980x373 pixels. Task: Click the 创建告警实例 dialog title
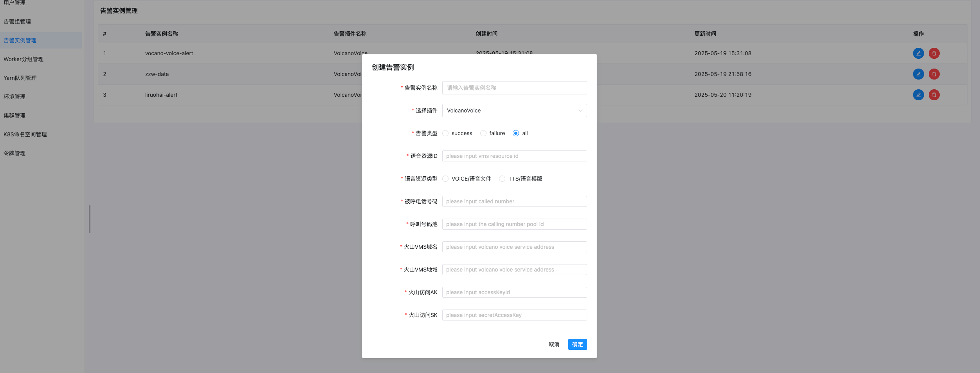tap(393, 67)
